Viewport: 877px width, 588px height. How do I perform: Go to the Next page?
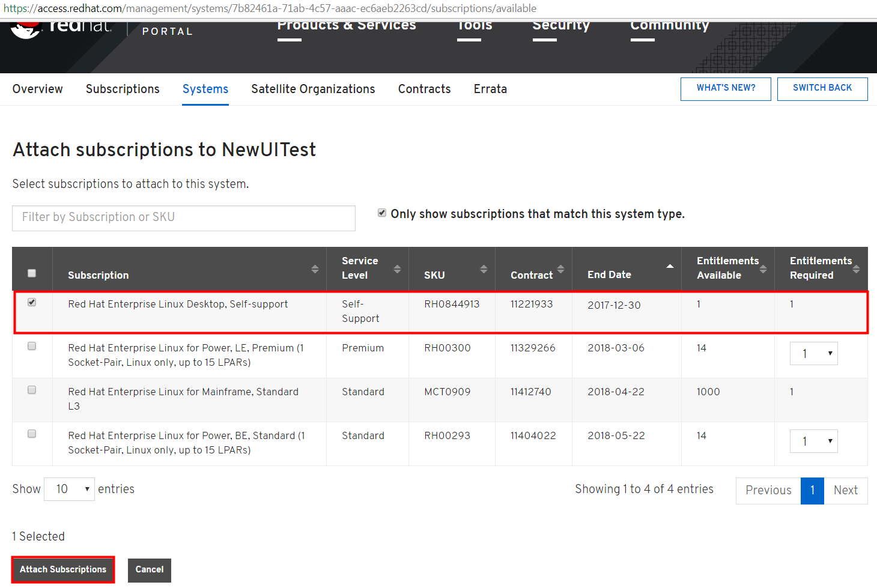(846, 491)
